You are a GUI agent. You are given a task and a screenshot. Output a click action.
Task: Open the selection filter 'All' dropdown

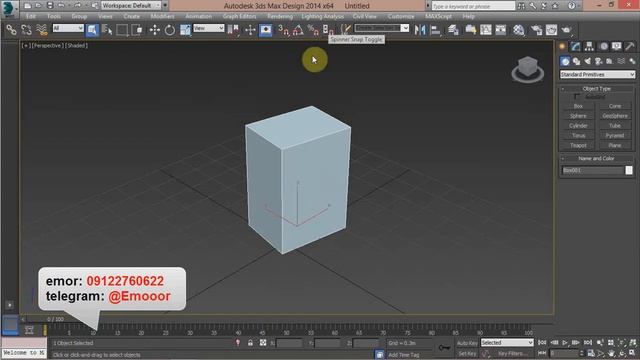[x=68, y=28]
